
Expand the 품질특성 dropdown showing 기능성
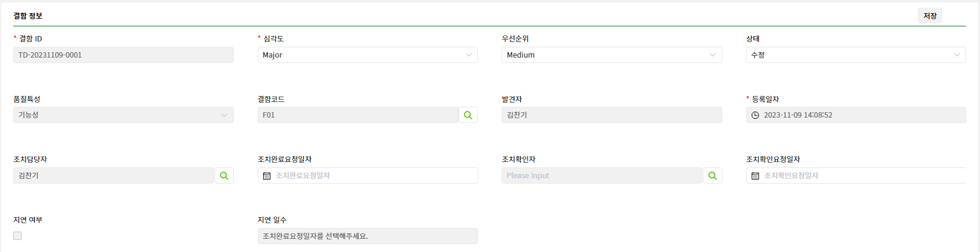click(x=123, y=115)
